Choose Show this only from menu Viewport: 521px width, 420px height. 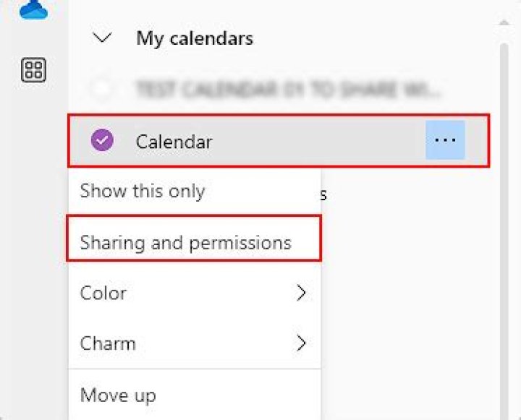point(143,192)
